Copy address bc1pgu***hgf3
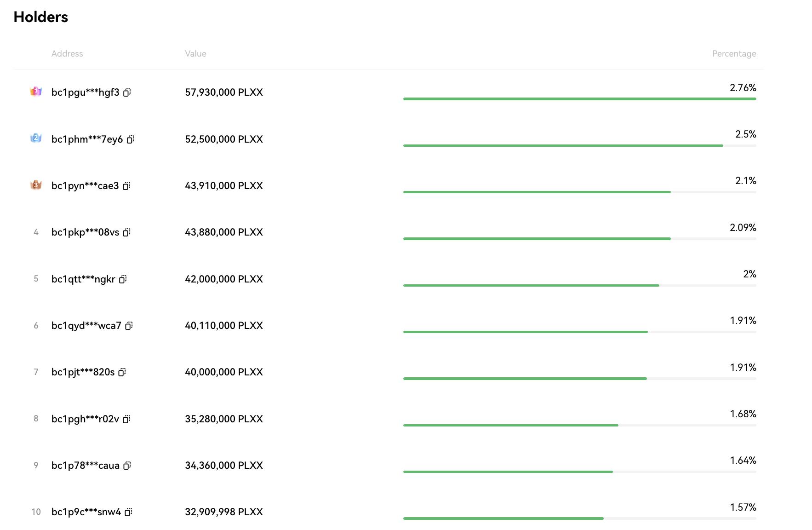Screen dimensions: 812x530 [127, 92]
